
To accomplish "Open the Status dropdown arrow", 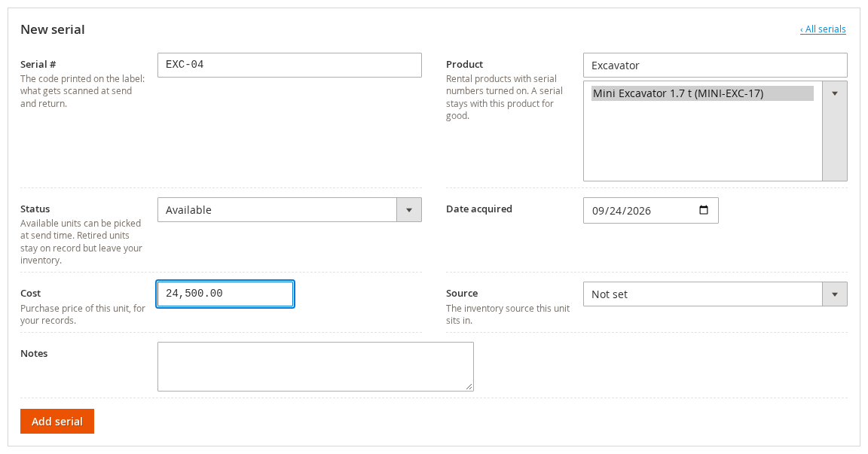I will [x=409, y=210].
